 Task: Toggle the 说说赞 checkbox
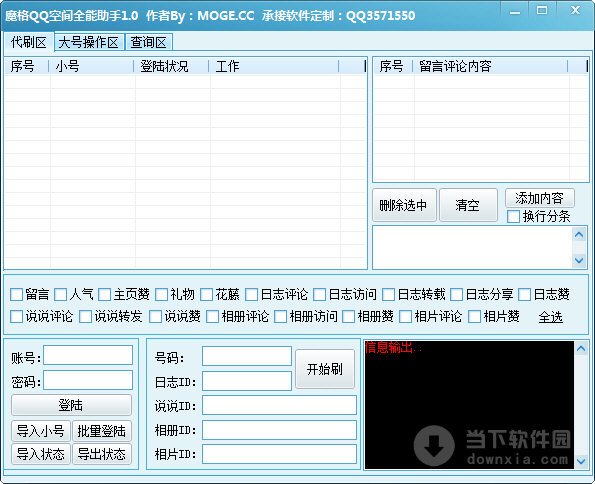point(155,317)
